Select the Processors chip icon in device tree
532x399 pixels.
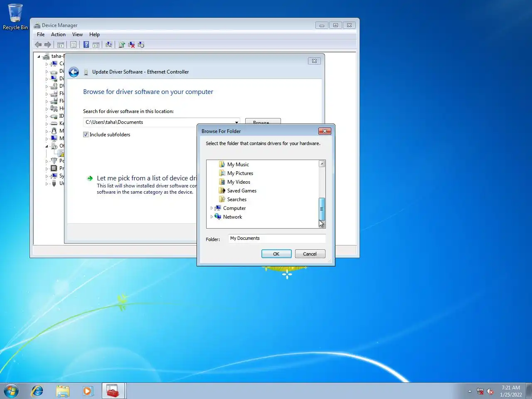54,168
